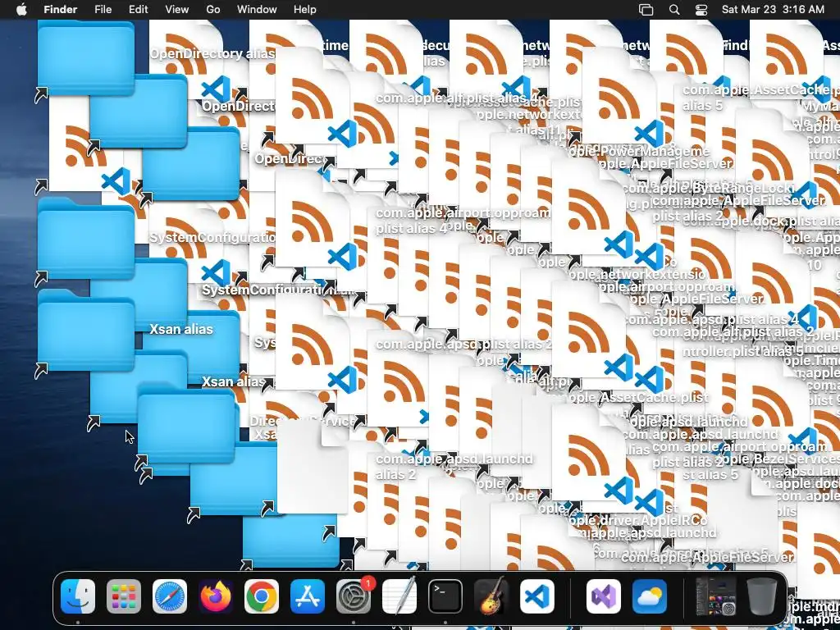Open the Finder menu
The width and height of the screenshot is (840, 630).
point(60,9)
